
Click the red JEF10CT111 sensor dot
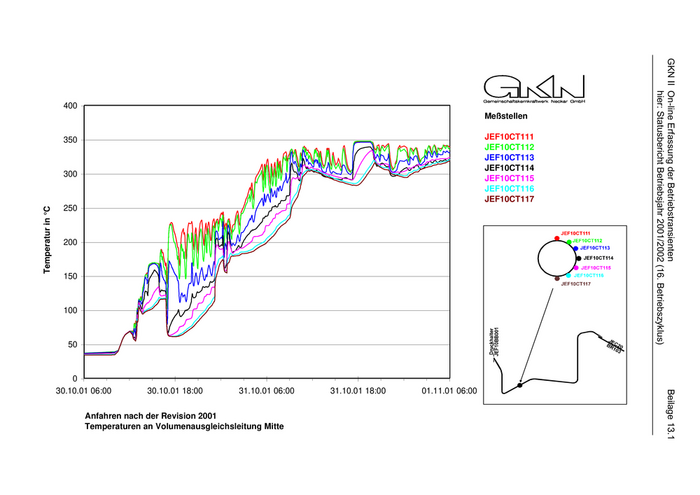click(556, 238)
